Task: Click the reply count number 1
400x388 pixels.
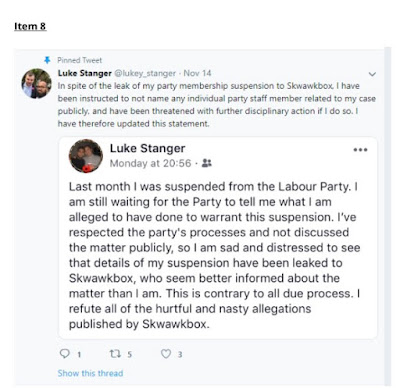Action: (x=79, y=354)
